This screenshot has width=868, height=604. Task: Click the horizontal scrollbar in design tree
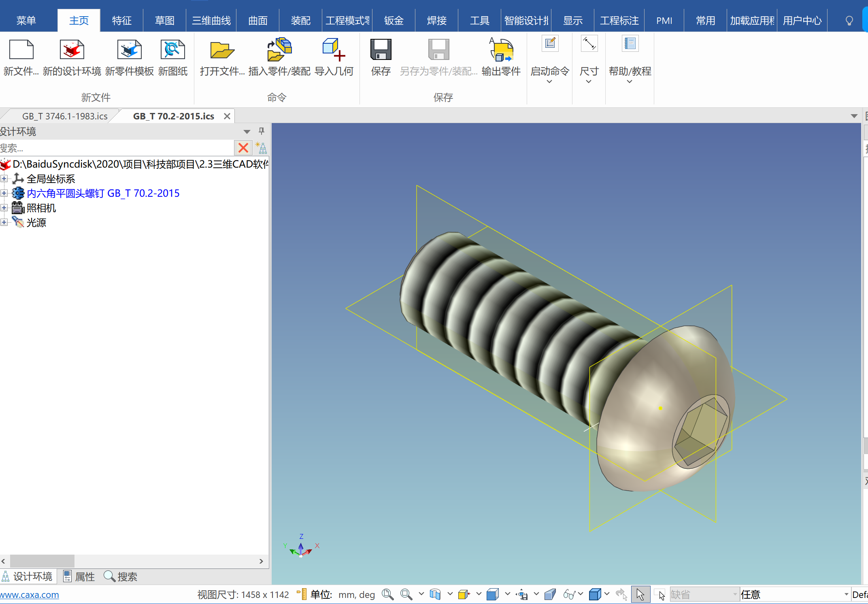tap(42, 561)
